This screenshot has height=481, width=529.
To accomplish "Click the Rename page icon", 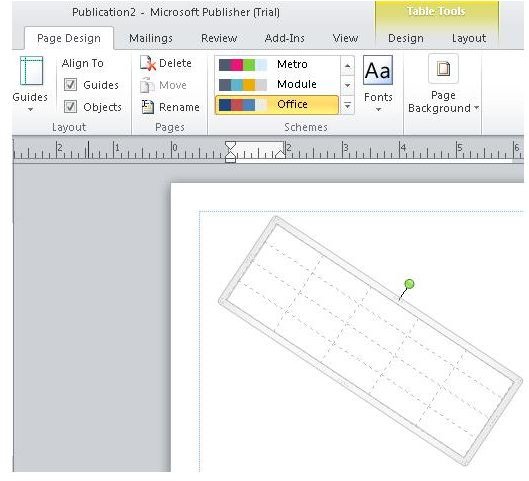I will click(147, 107).
